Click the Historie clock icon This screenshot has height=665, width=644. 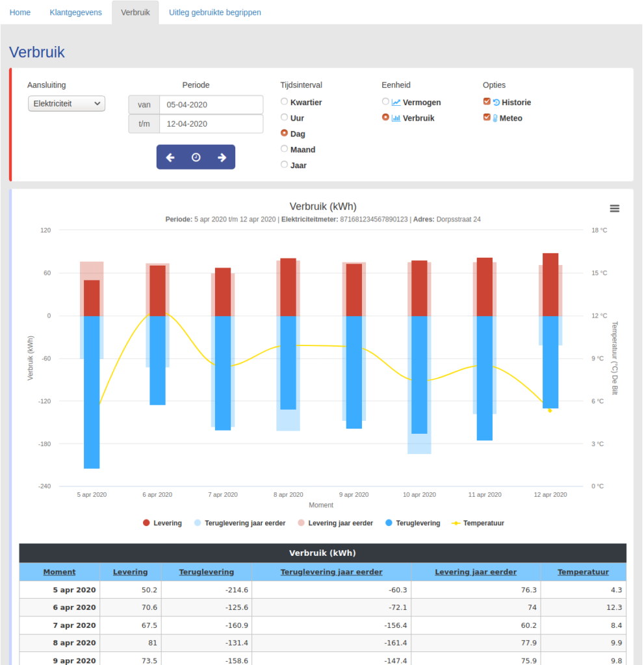(496, 103)
